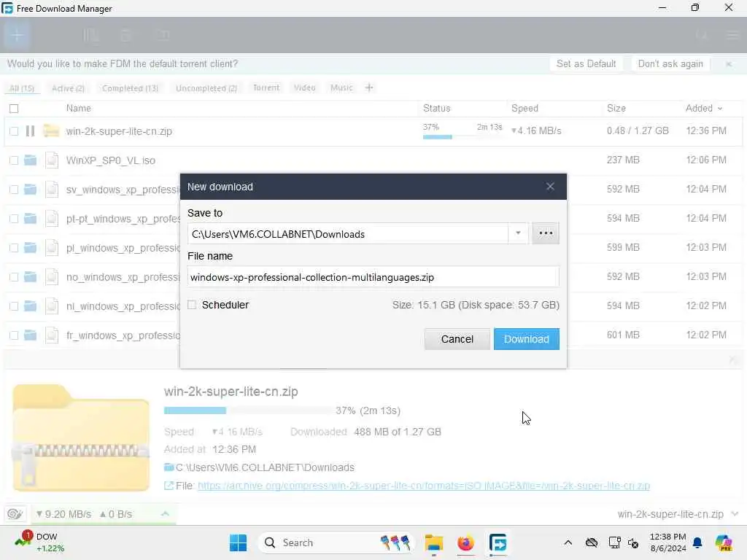Viewport: 747px width, 560px height.
Task: Expand the speed limit chevron in status bar
Action: [x=165, y=514]
